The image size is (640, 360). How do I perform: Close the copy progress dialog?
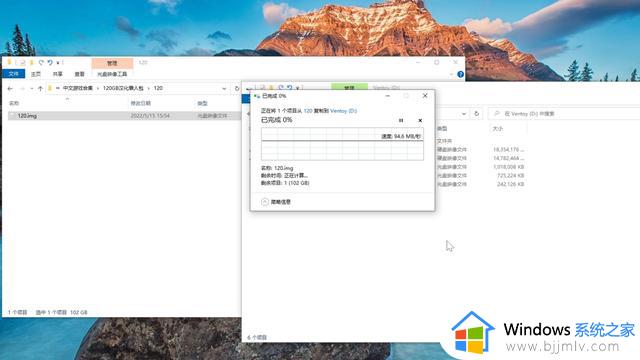click(425, 96)
